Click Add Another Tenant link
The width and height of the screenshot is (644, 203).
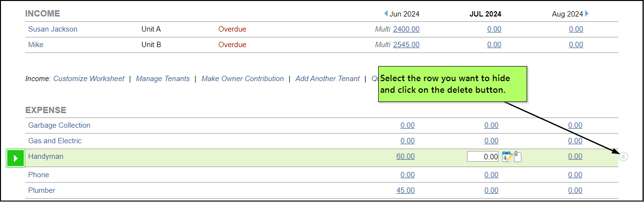[x=327, y=79]
